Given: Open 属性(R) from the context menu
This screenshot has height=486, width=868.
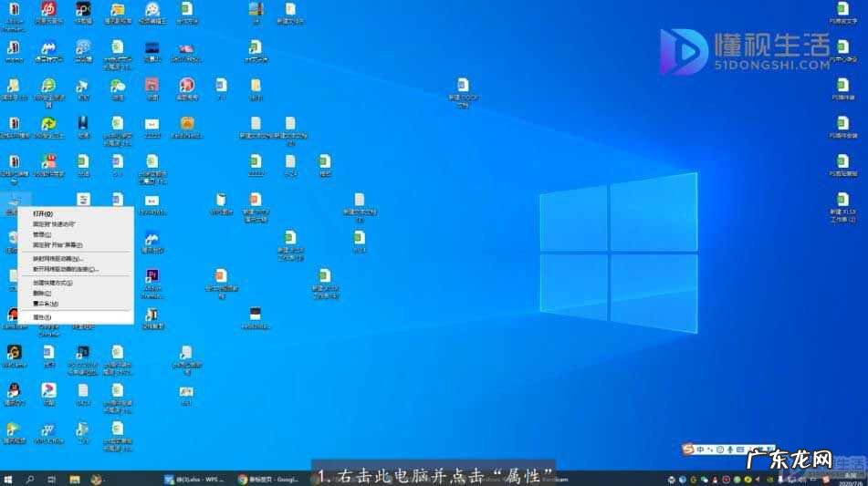Looking at the screenshot, I should point(76,317).
